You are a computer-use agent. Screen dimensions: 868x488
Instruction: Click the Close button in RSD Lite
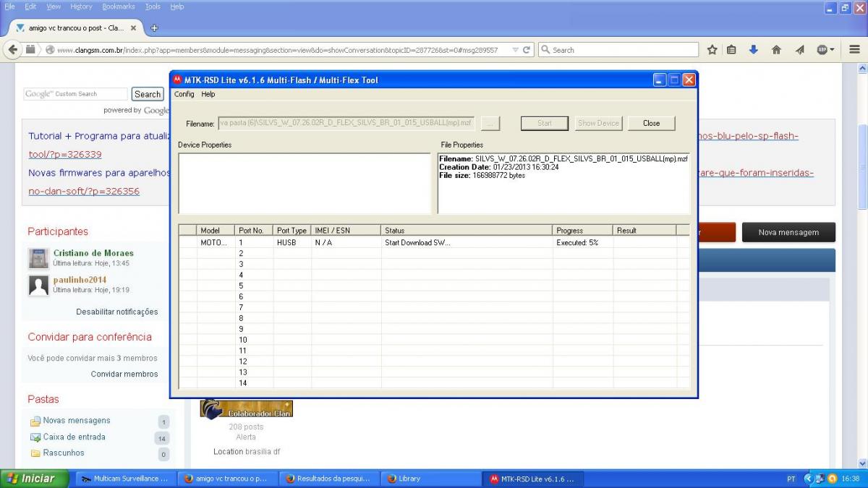tap(651, 123)
